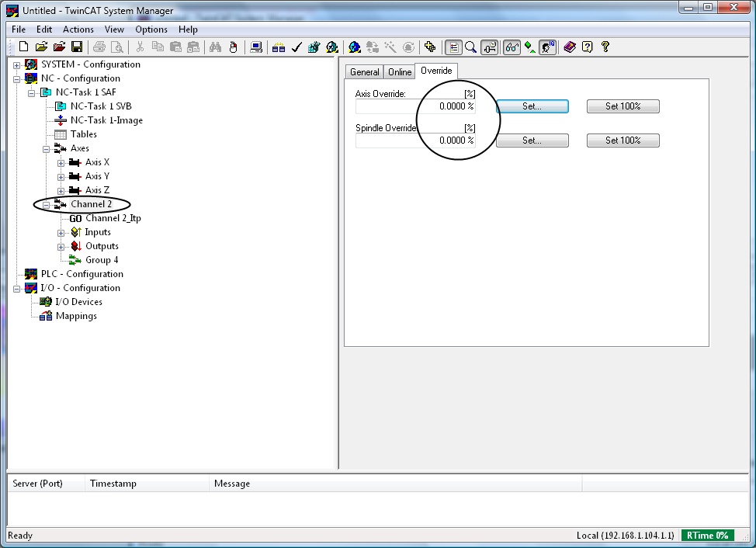Click the Cut scissors icon
This screenshot has width=756, height=548.
click(x=140, y=47)
